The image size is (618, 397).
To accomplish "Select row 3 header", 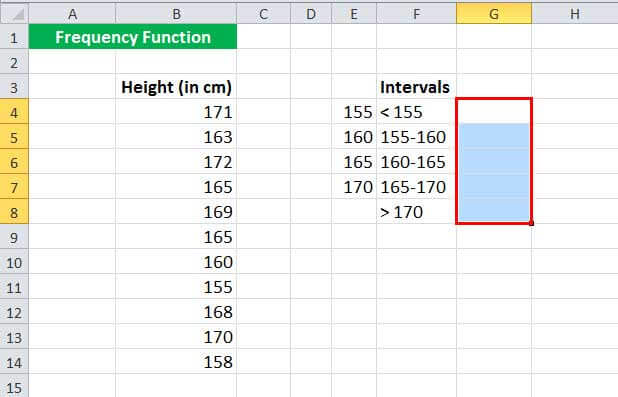I will pos(14,87).
